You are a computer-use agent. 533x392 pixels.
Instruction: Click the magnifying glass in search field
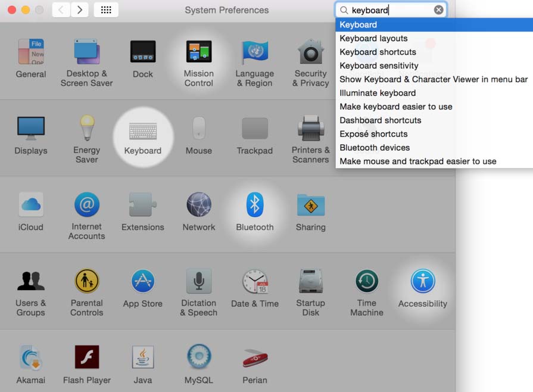tap(344, 10)
